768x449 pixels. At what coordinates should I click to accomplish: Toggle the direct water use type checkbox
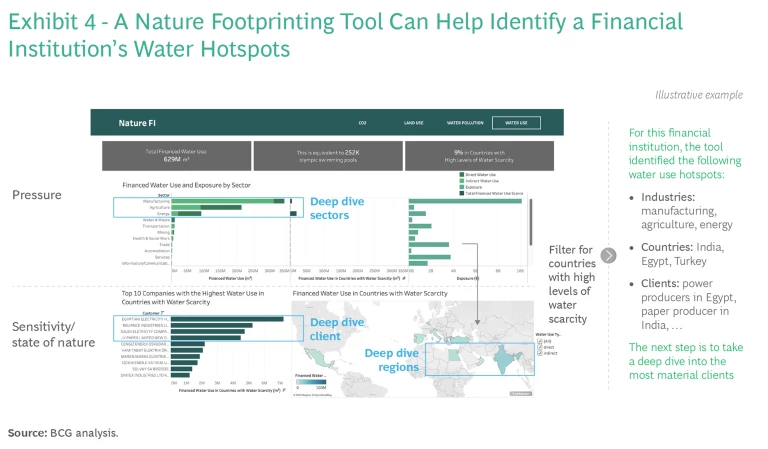[x=541, y=346]
